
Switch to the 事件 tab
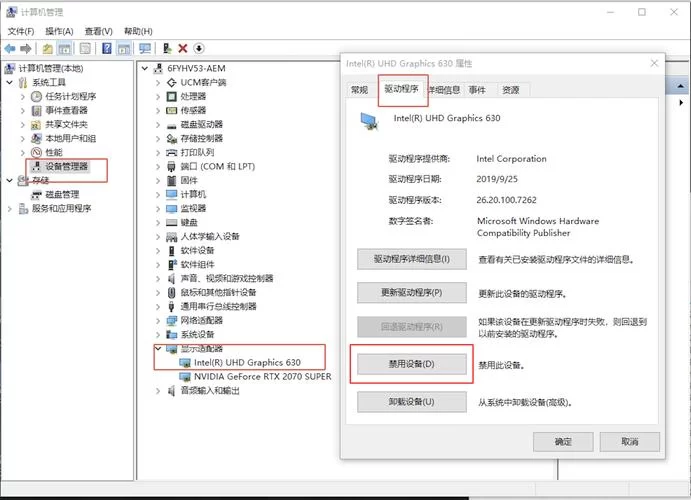(x=477, y=90)
